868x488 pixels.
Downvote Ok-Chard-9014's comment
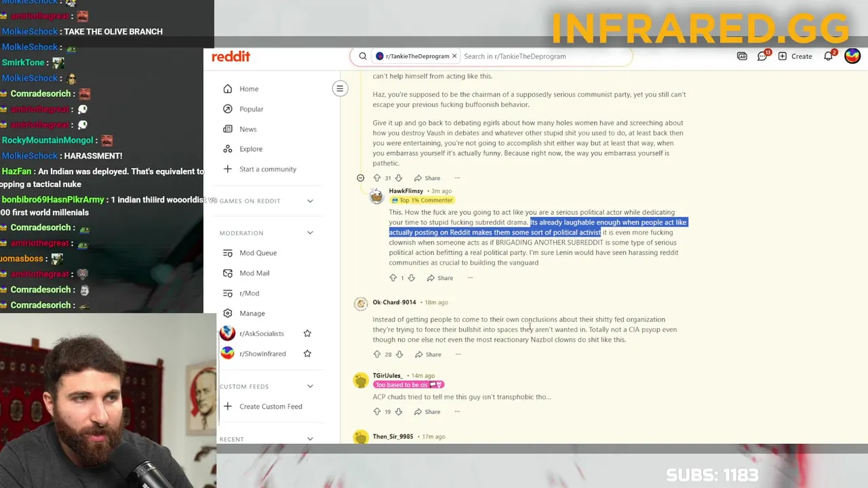399,354
